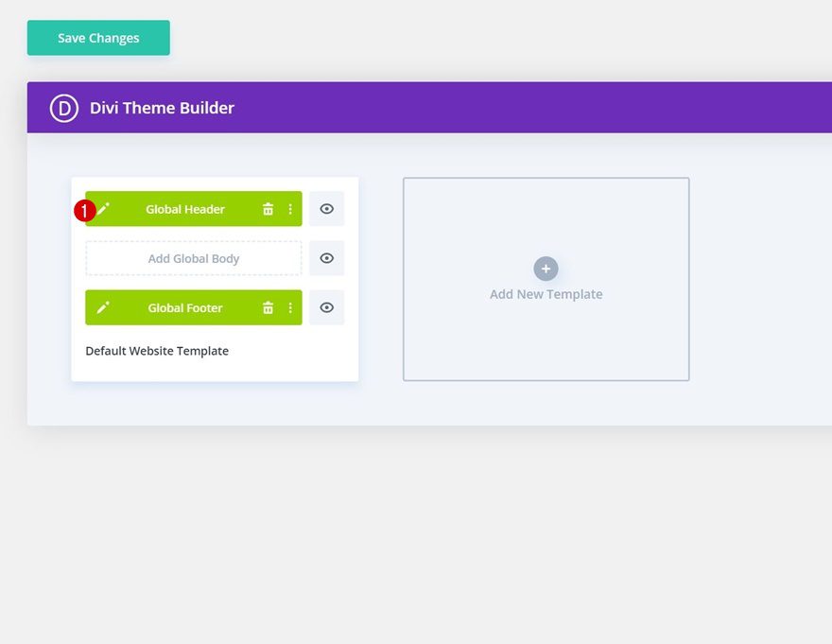Image resolution: width=832 pixels, height=644 pixels.
Task: Click the plus icon inside Add New Template
Action: point(546,269)
